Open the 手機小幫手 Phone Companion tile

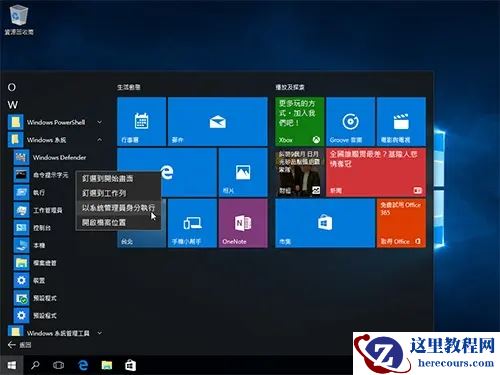click(x=192, y=223)
